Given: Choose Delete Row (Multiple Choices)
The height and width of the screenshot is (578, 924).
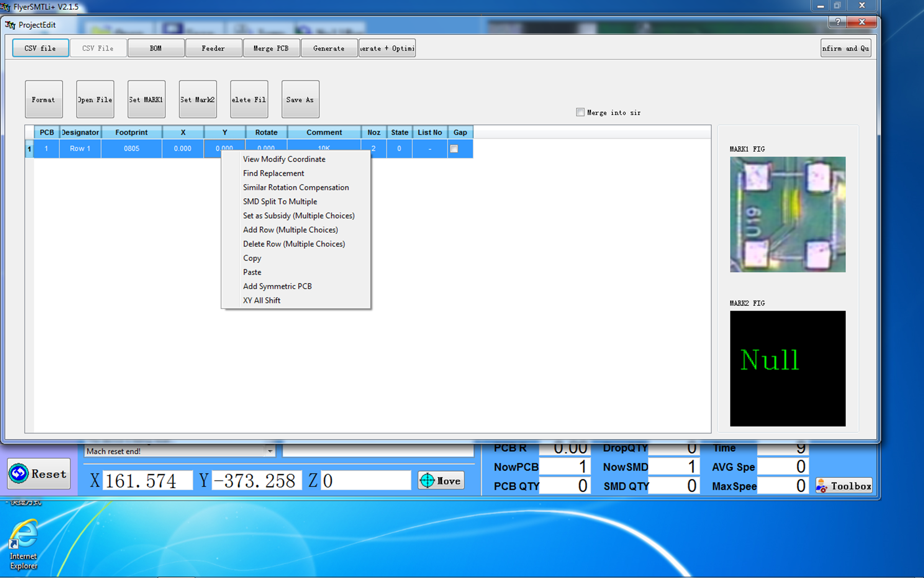Looking at the screenshot, I should (x=294, y=244).
